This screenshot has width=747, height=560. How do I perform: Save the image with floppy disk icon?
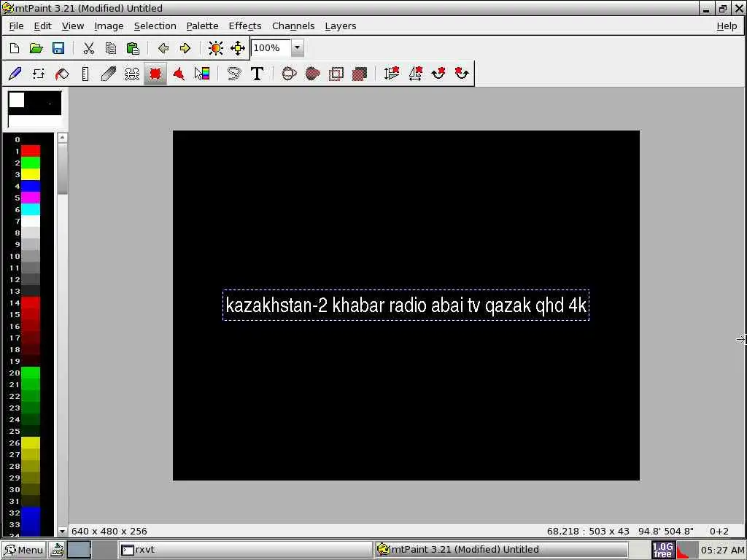pyautogui.click(x=58, y=48)
